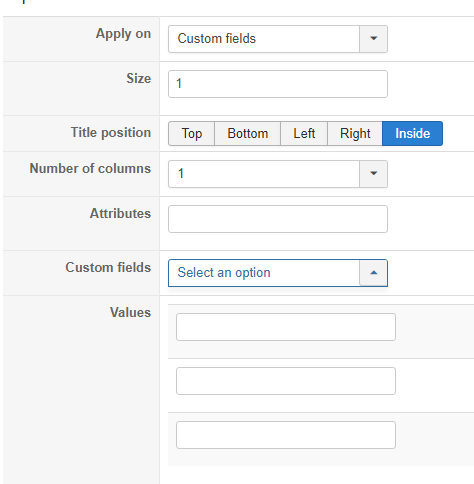Focus the Size input field

point(278,84)
